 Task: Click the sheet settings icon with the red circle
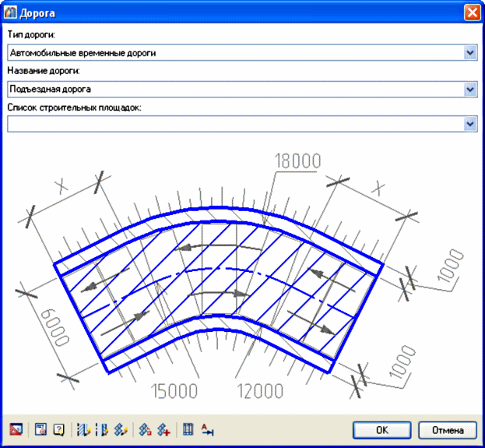[x=40, y=429]
